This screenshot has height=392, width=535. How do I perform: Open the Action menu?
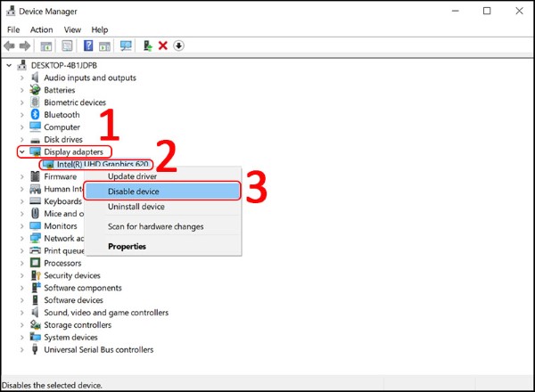tap(41, 29)
